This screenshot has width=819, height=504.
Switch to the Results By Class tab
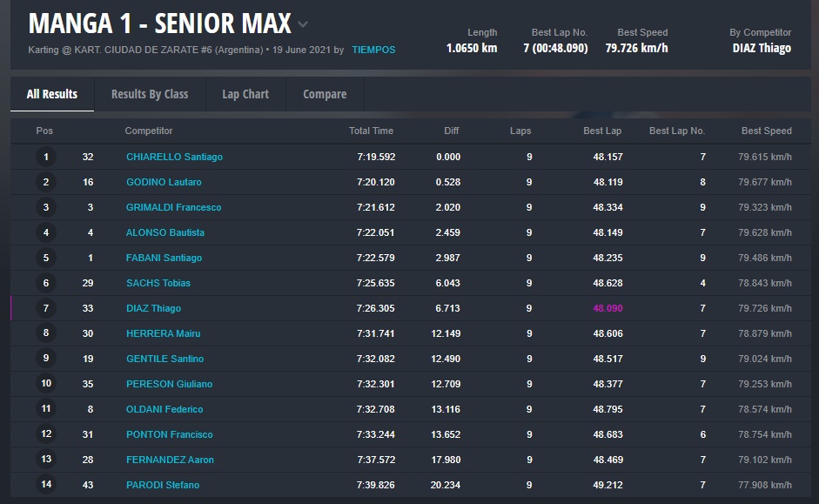point(150,94)
